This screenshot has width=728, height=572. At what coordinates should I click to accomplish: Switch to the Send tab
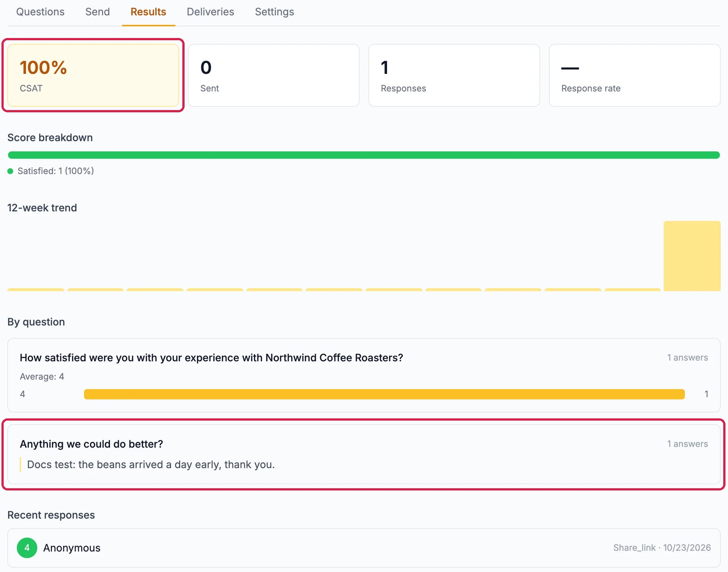coord(98,12)
